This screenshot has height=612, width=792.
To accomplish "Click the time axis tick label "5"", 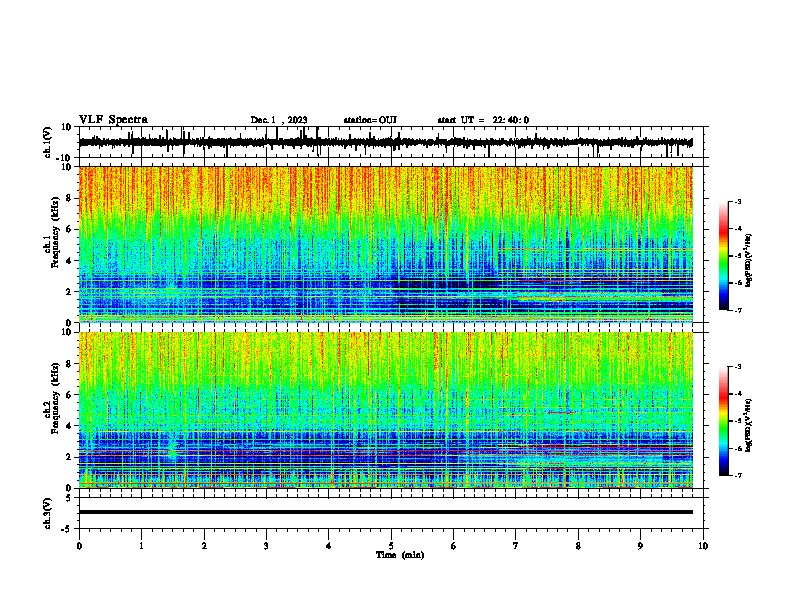I will (x=391, y=546).
